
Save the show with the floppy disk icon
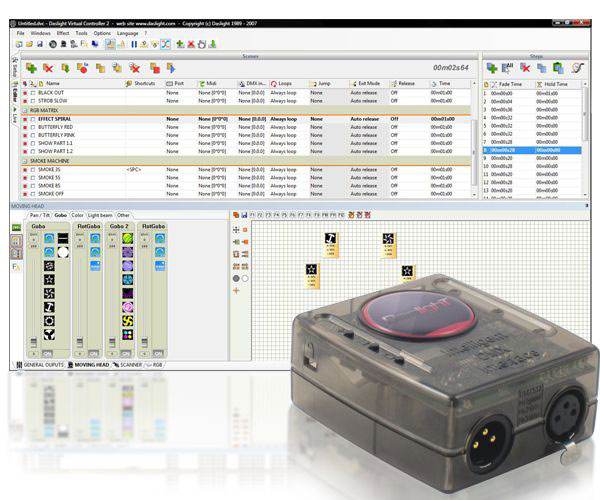click(39, 44)
